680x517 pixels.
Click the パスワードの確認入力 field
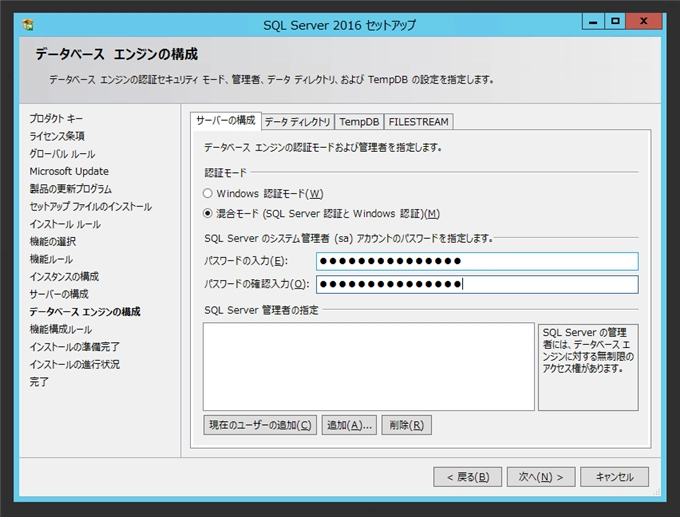(x=477, y=285)
